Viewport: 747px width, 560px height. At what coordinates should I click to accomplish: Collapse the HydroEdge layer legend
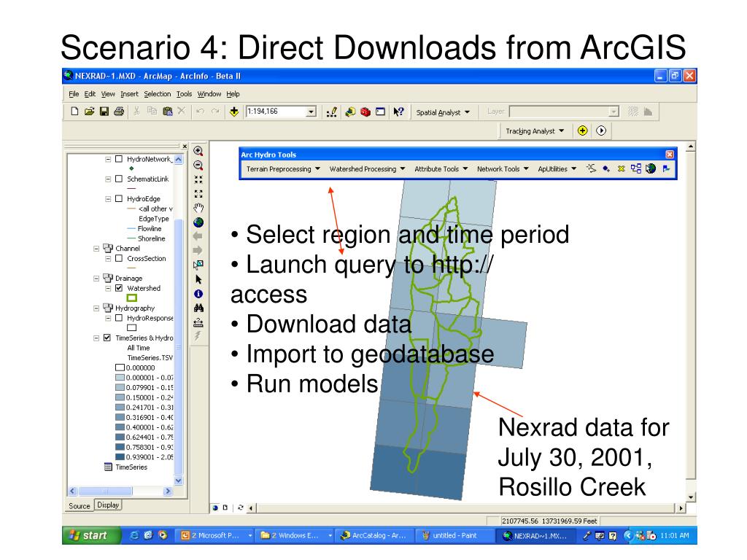[x=108, y=198]
